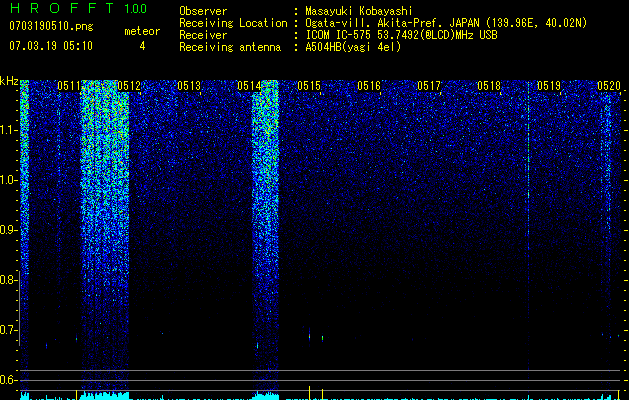Click the meteor count value 4
The height and width of the screenshot is (400, 629).
tap(142, 46)
